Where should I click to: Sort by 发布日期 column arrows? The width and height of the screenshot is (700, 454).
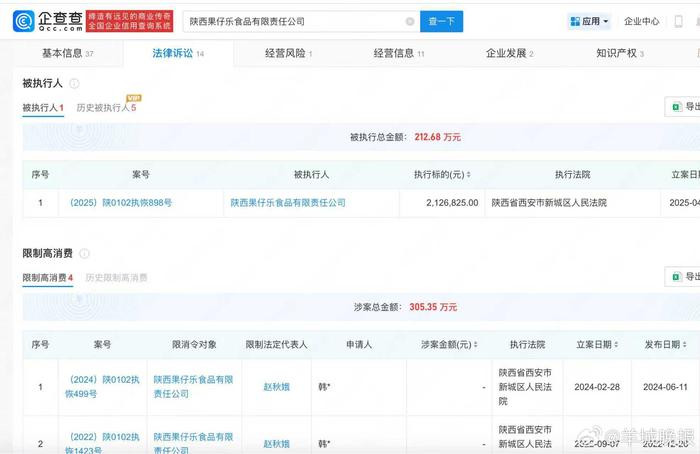pos(684,345)
